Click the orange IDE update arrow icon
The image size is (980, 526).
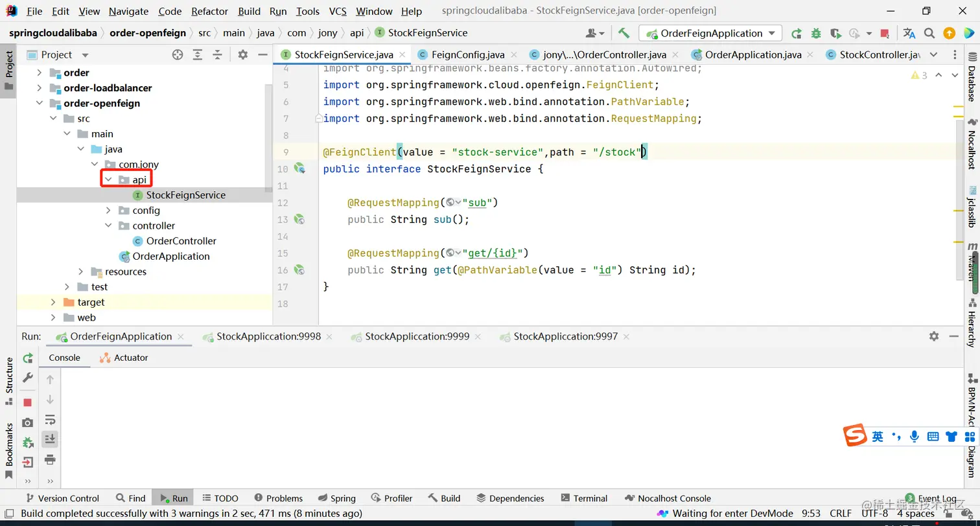point(949,33)
